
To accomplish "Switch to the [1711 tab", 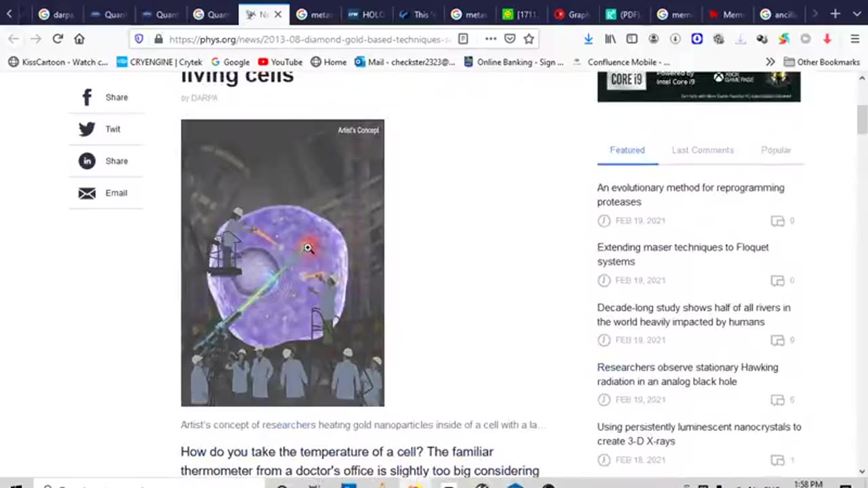I will [x=520, y=14].
